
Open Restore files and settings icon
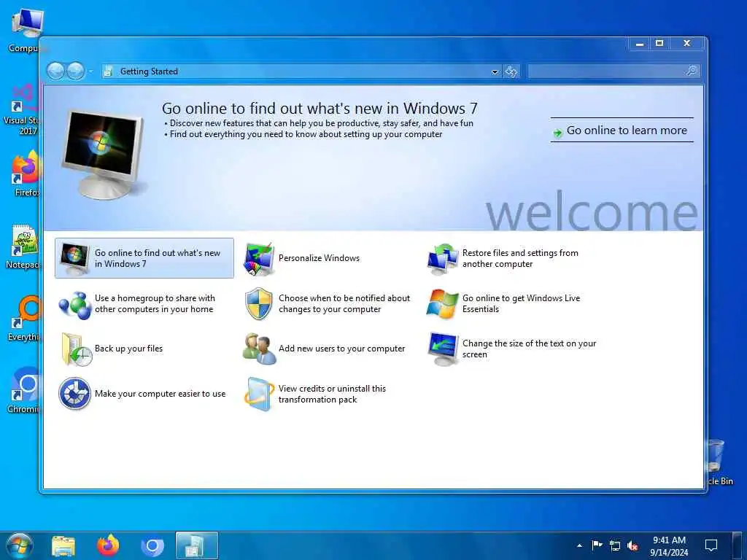coord(443,259)
